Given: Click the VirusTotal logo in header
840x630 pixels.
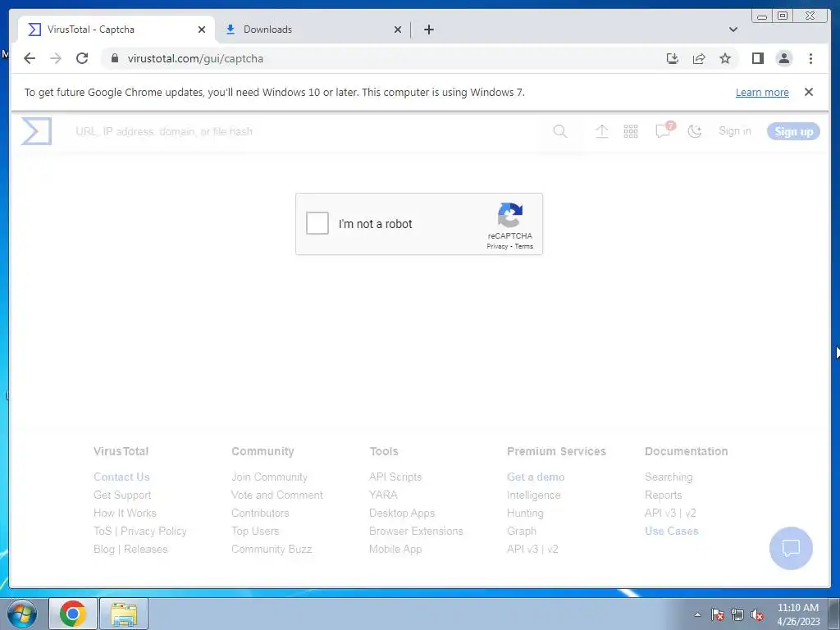Looking at the screenshot, I should click(x=36, y=131).
